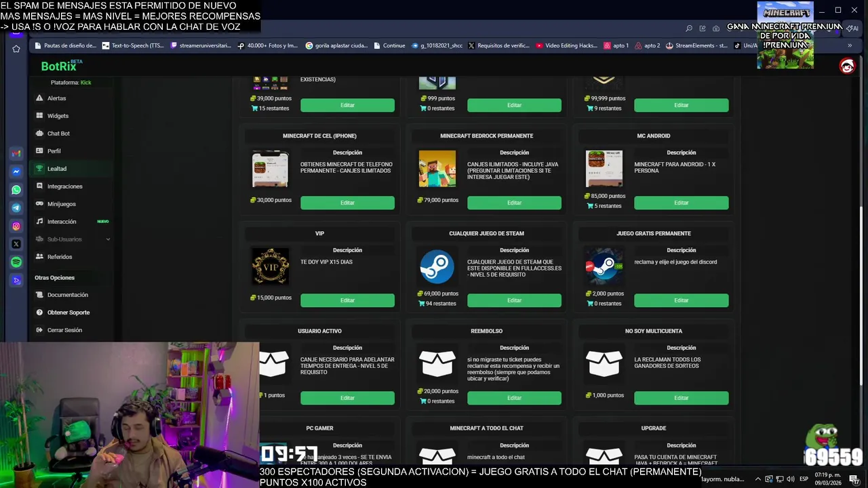Viewport: 868px width, 488px height.
Task: Open Pautas de diseño bookmark
Action: pyautogui.click(x=65, y=46)
